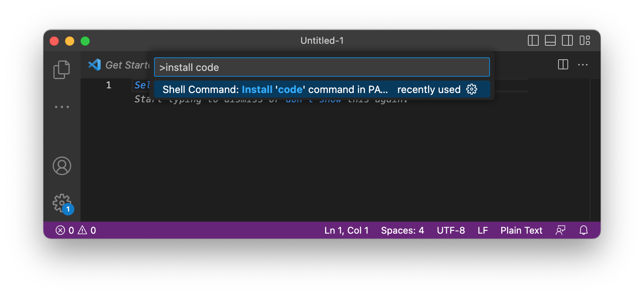
Task: Open the Accounts icon in activity bar
Action: point(62,166)
